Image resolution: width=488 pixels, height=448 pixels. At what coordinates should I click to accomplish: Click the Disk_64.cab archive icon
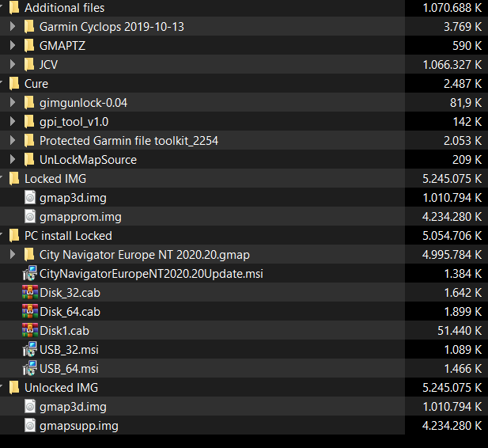(x=30, y=311)
